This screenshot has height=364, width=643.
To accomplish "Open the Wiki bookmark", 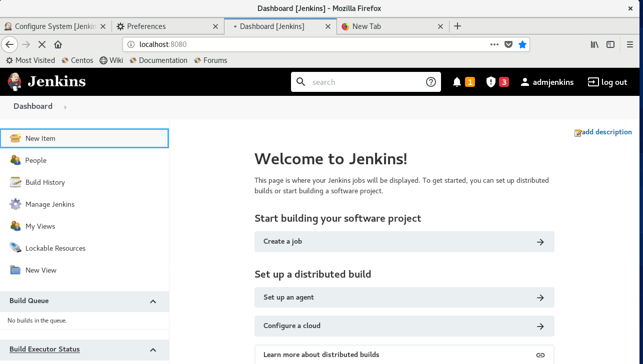I will 111,60.
